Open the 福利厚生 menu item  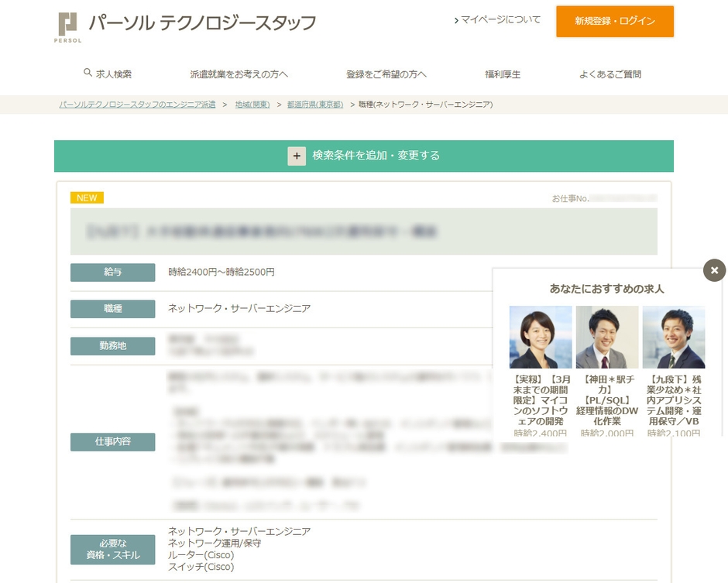(503, 74)
